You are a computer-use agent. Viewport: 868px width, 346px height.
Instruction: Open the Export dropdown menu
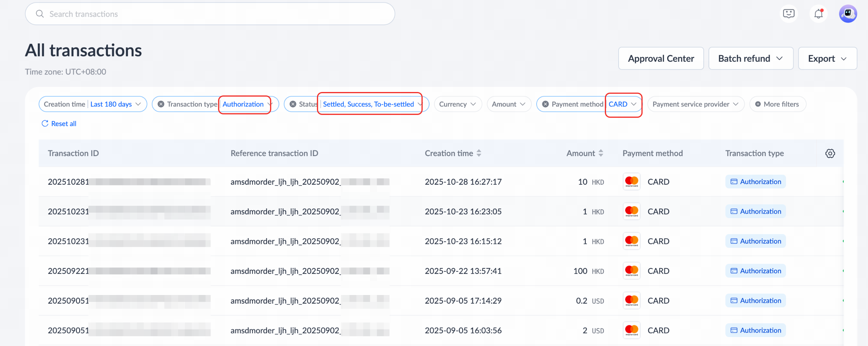pyautogui.click(x=827, y=59)
